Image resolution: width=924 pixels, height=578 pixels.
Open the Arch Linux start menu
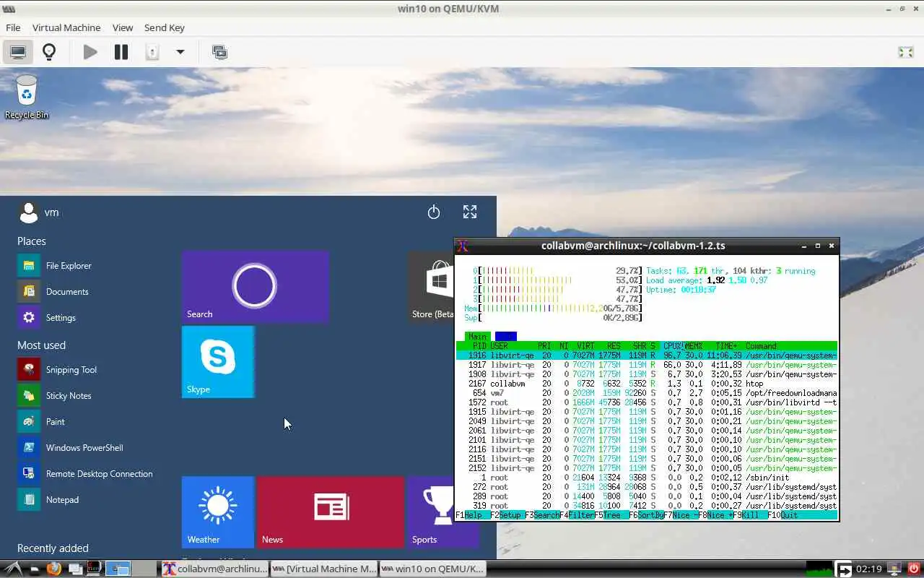tap(12, 569)
